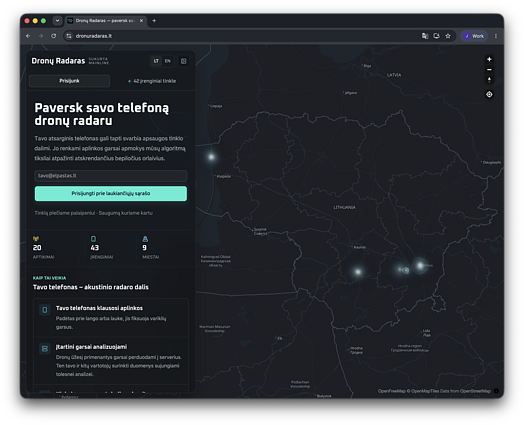
Task: Select the Prisijunk tab
Action: pyautogui.click(x=70, y=81)
